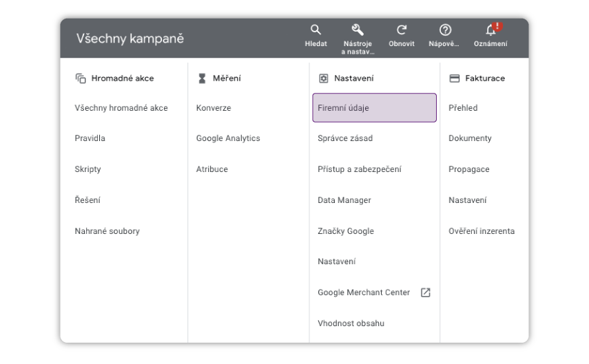Image resolution: width=589 pixels, height=364 pixels.
Task: Open Přehled under Fakturace
Action: (x=463, y=108)
